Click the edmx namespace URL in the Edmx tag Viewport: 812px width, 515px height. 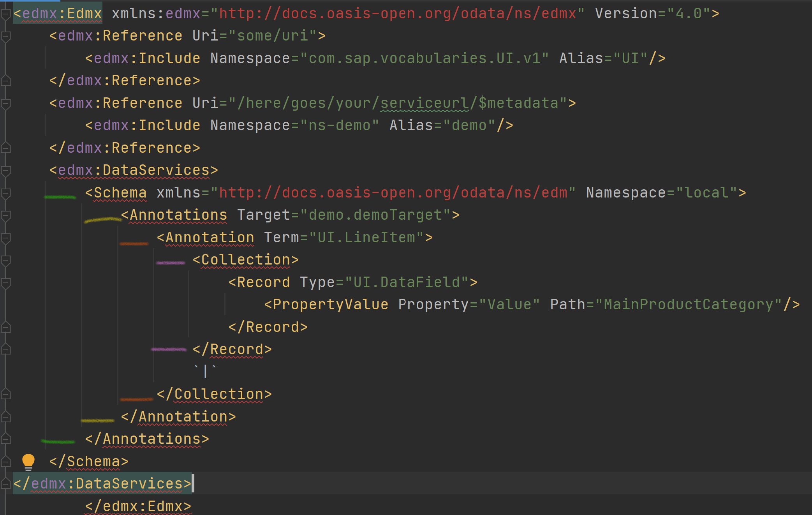(397, 14)
